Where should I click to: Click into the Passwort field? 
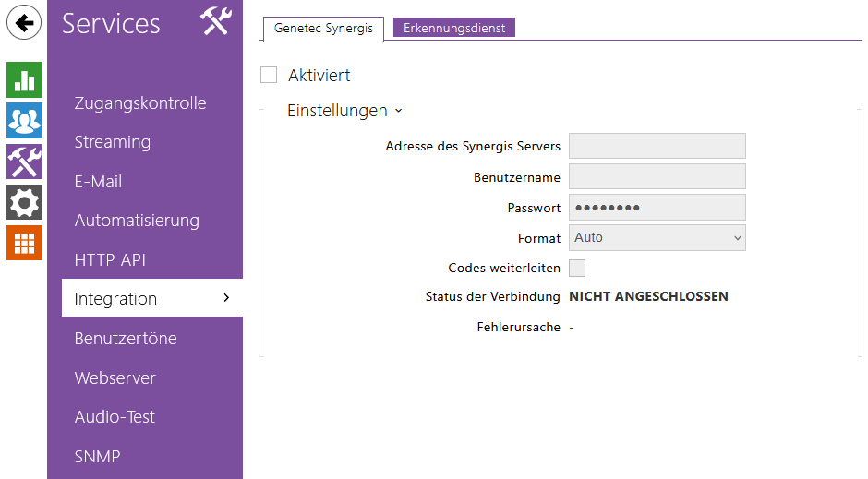[657, 207]
